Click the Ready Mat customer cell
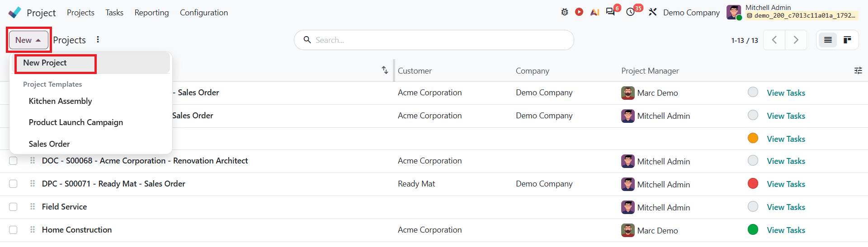This screenshot has height=247, width=868. 416,184
